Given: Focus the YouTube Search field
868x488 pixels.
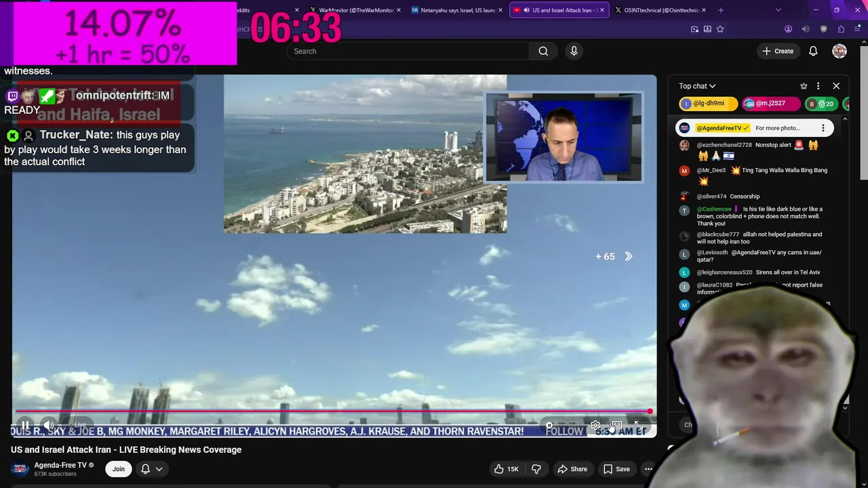Looking at the screenshot, I should [x=409, y=51].
